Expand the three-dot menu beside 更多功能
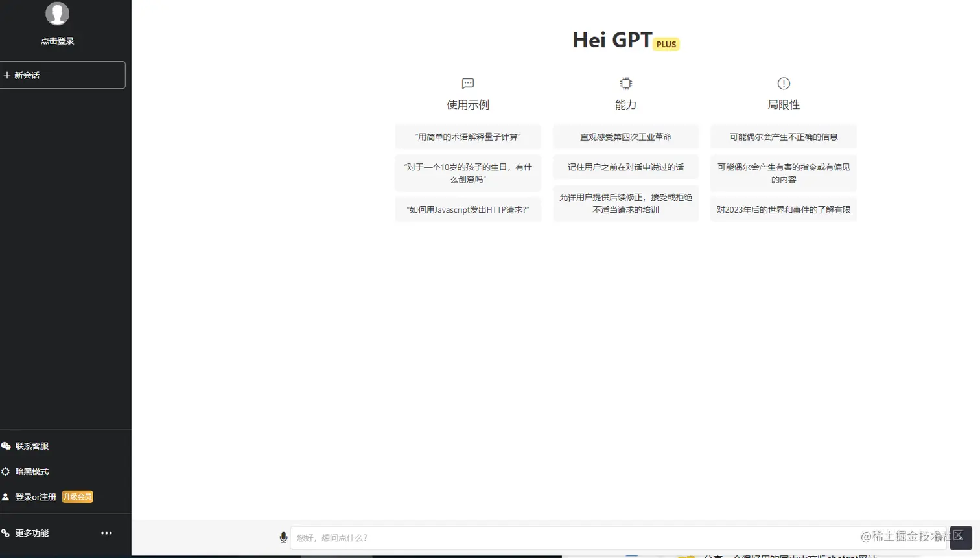 (x=106, y=533)
